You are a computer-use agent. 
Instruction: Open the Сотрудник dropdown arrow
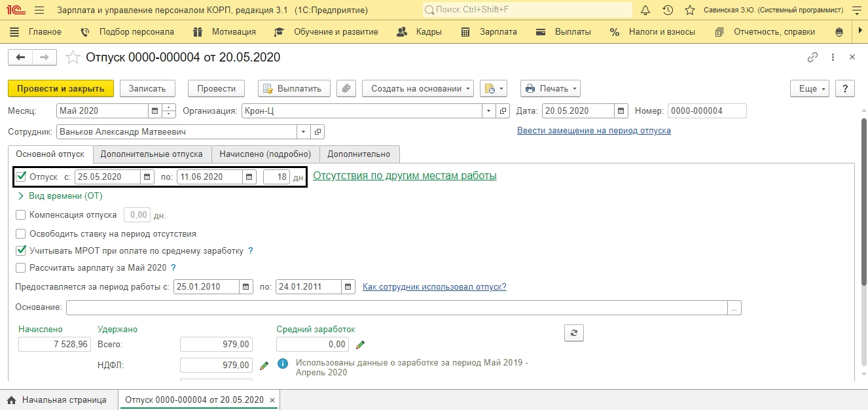(x=304, y=132)
